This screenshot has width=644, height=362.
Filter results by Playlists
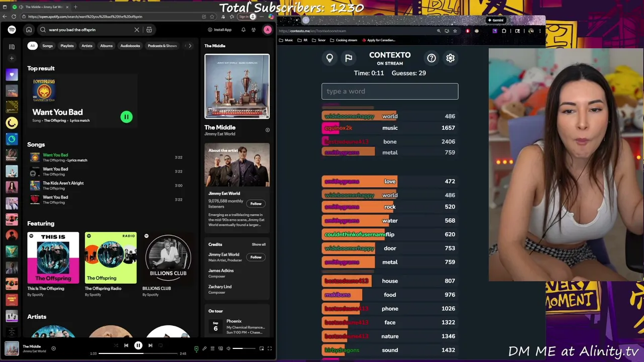67,46
